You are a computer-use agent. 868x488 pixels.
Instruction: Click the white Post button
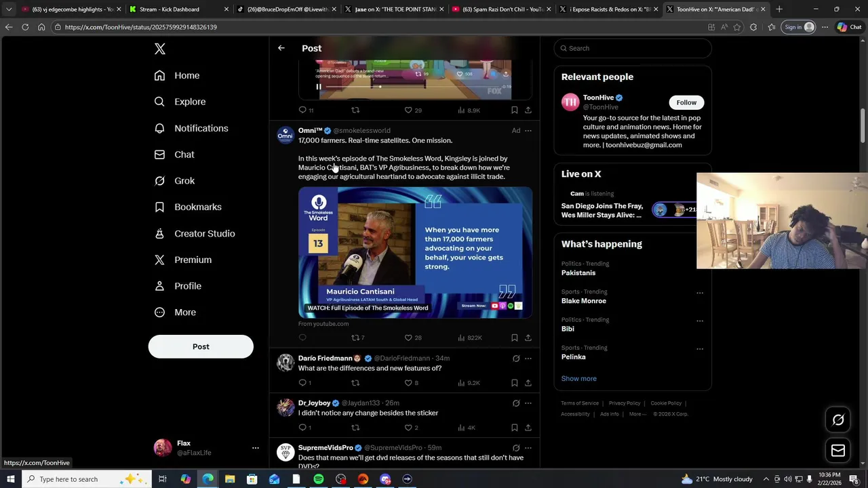pyautogui.click(x=201, y=346)
